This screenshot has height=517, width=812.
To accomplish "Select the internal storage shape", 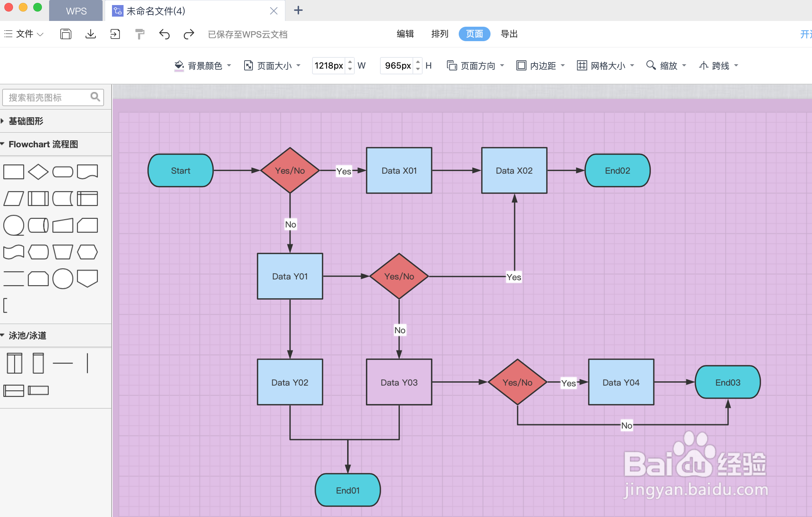I will (x=87, y=199).
